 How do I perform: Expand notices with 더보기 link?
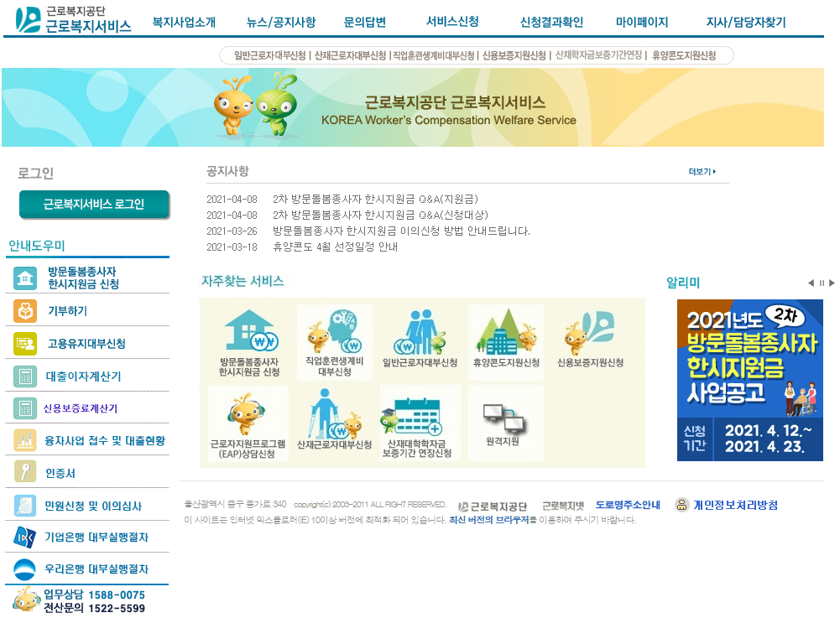pyautogui.click(x=702, y=172)
